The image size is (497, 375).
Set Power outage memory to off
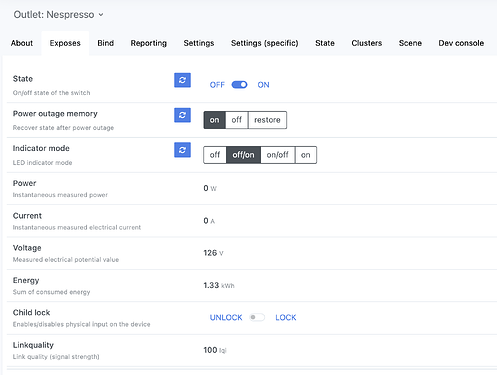click(x=237, y=120)
